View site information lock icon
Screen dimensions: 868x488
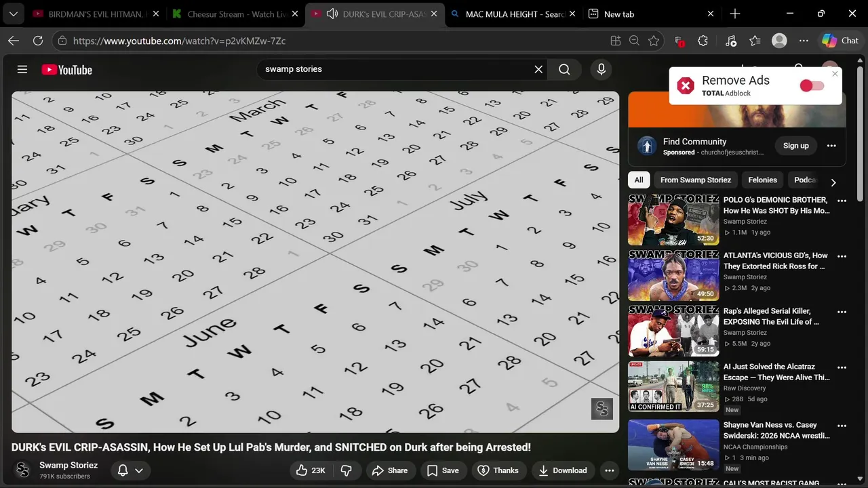(62, 41)
